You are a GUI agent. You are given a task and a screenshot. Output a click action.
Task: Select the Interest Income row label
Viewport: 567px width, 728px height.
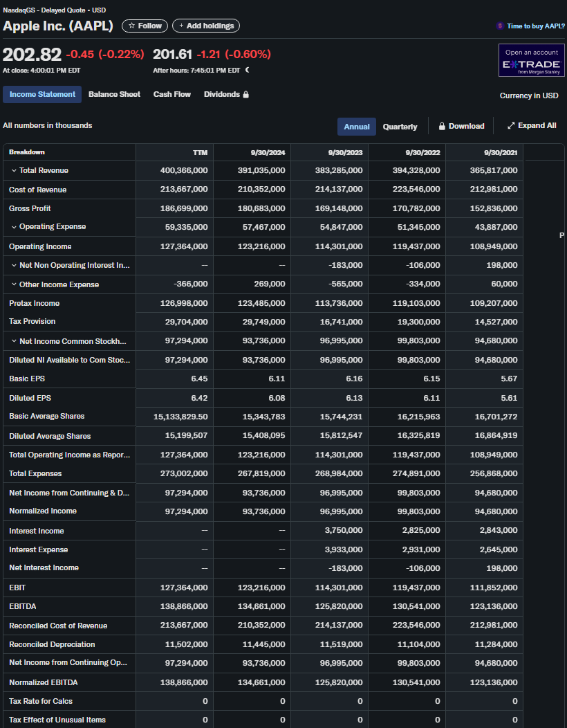click(36, 531)
